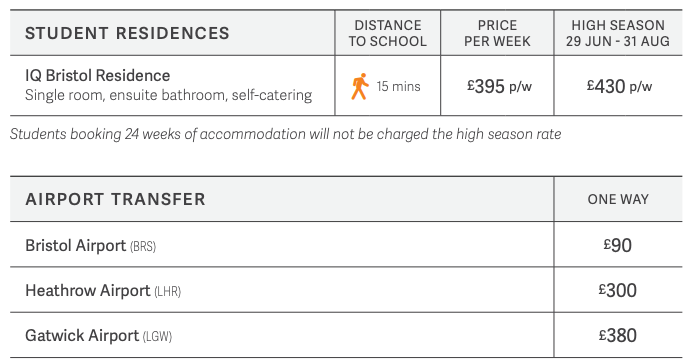Select the 15 mins walking distance text
Viewport: 683px width, 363px height.
(398, 86)
